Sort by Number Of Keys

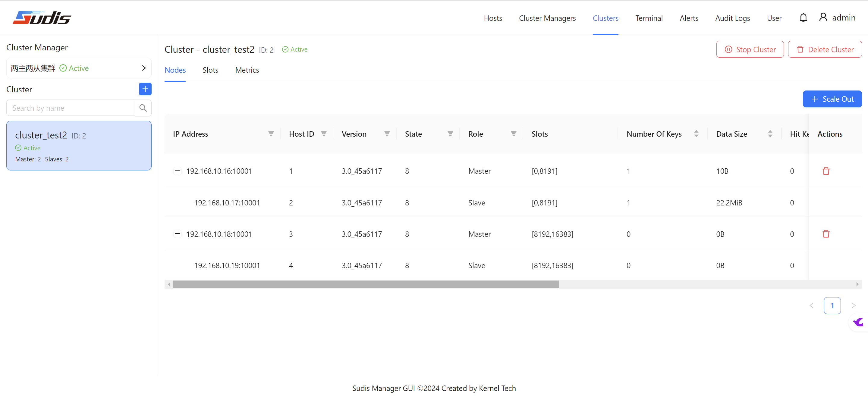coord(696,134)
